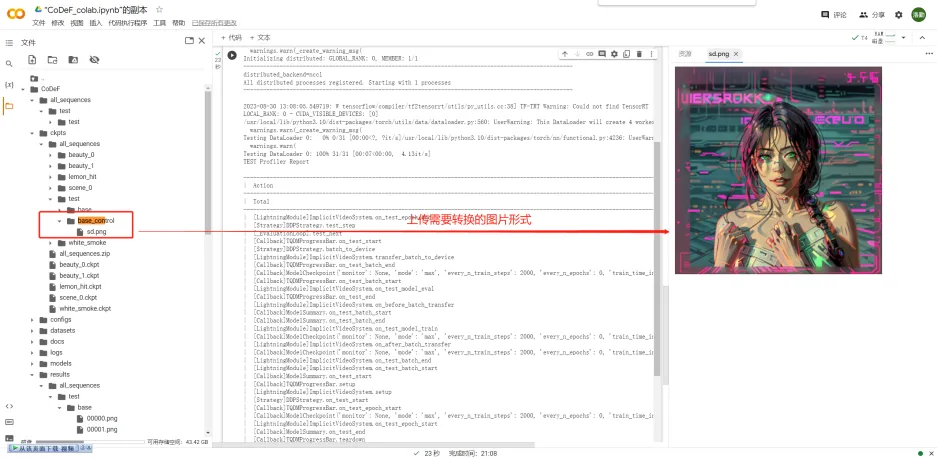Open the variables {x} sidebar panel
Screen dimensions: 937x459
9,85
